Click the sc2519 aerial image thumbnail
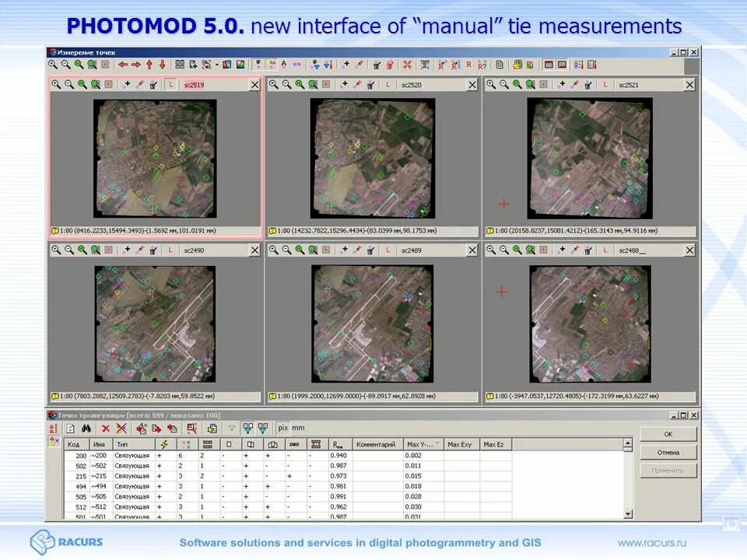The width and height of the screenshot is (747, 560). [155, 159]
